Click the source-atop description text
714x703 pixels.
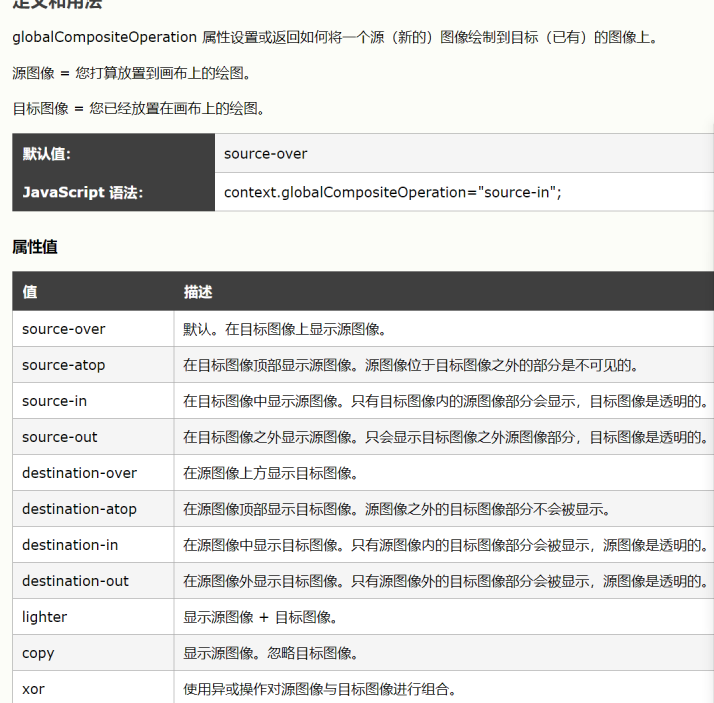pyautogui.click(x=411, y=365)
